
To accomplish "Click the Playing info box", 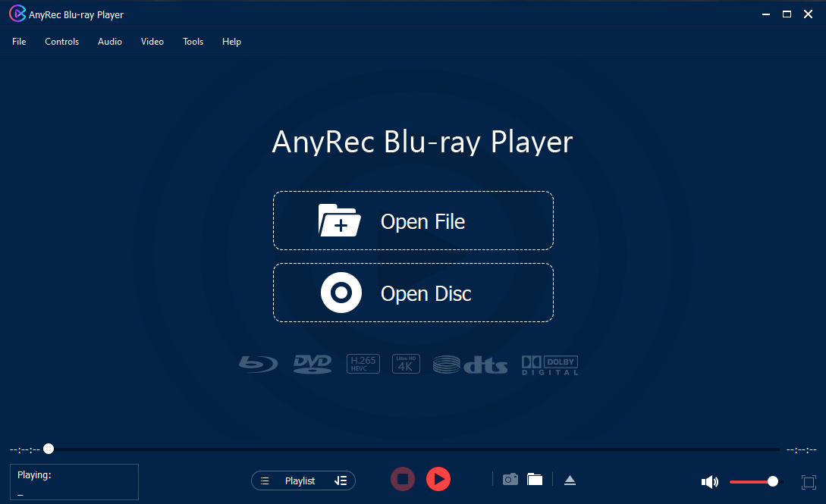I will click(x=74, y=482).
